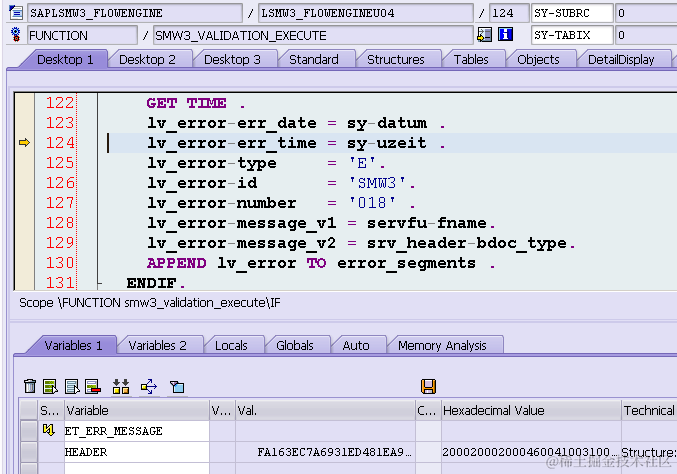Click the 'SMW3' literal on line 126
Viewport: 677px width, 474px height.
point(377,183)
